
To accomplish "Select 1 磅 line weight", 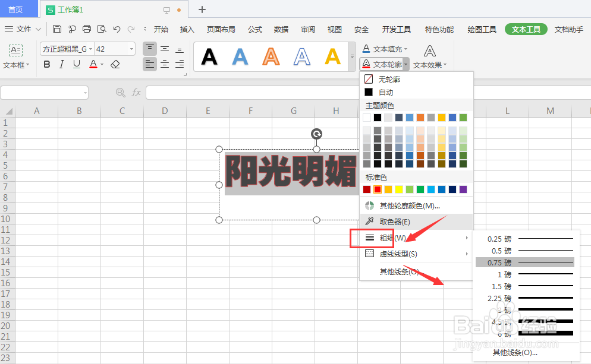I will tap(525, 274).
